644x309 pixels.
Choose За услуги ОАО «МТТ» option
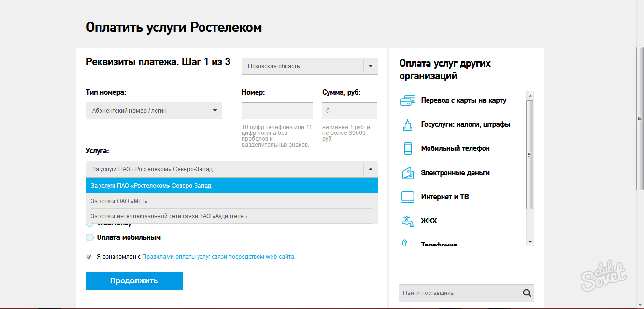232,201
